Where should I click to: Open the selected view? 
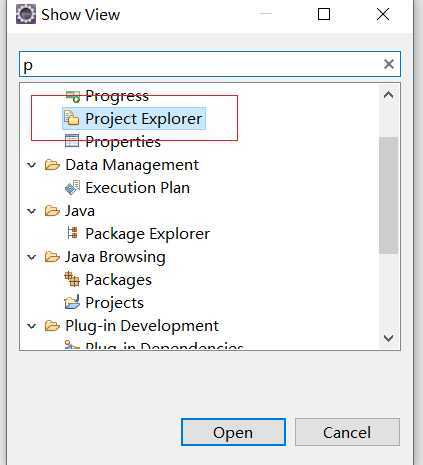tap(233, 432)
